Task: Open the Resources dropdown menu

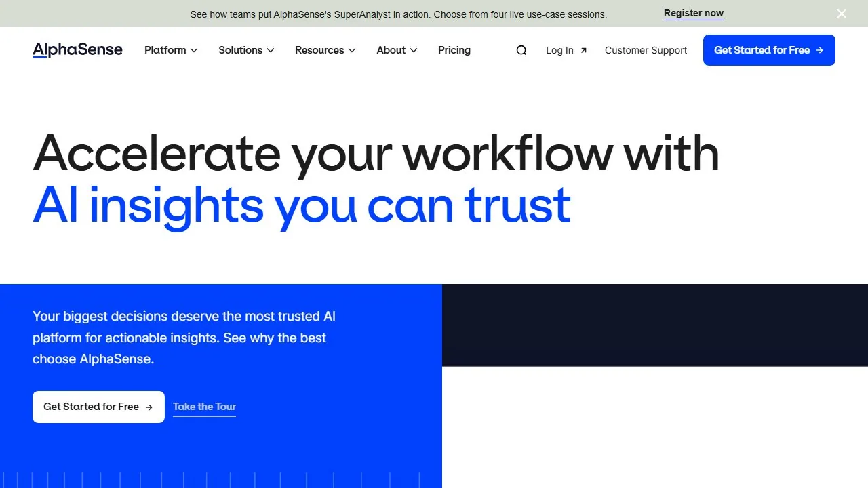Action: click(x=325, y=50)
